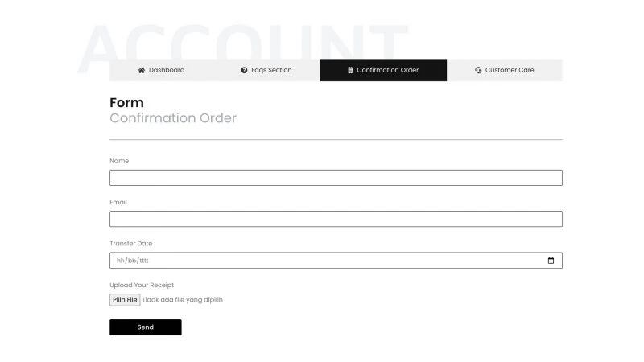The height and width of the screenshot is (362, 644).
Task: Click the Name field label
Action: tap(119, 161)
